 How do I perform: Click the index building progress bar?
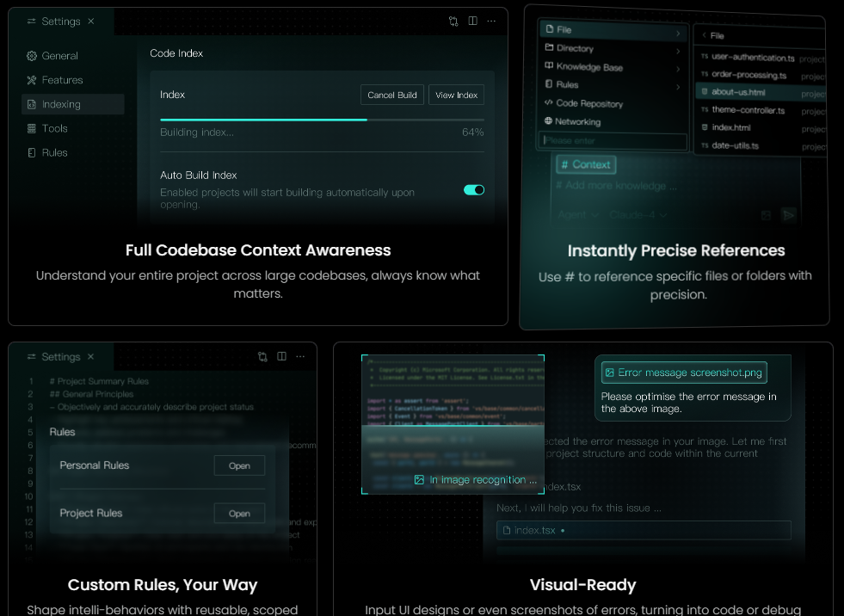click(x=322, y=120)
